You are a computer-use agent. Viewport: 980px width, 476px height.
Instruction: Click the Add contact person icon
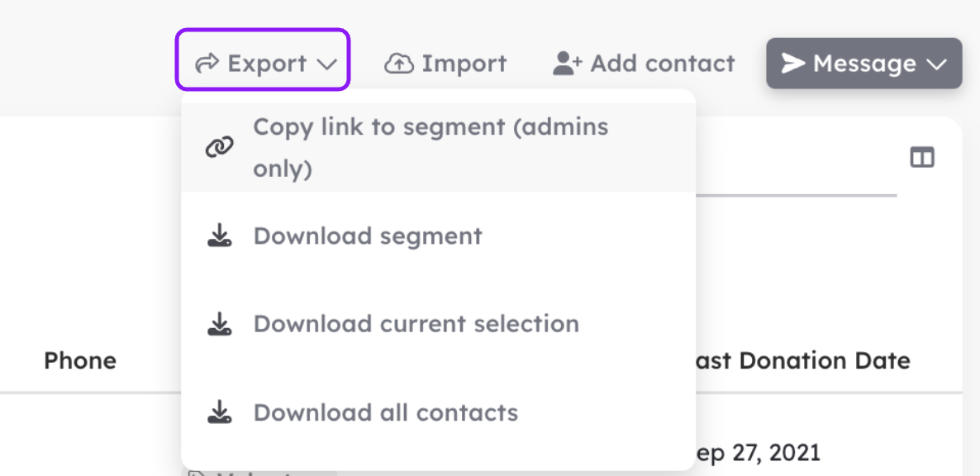pos(568,63)
